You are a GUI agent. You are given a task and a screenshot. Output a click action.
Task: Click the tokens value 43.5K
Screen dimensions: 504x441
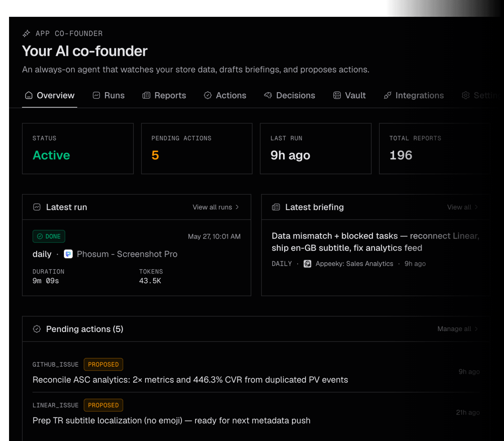150,281
